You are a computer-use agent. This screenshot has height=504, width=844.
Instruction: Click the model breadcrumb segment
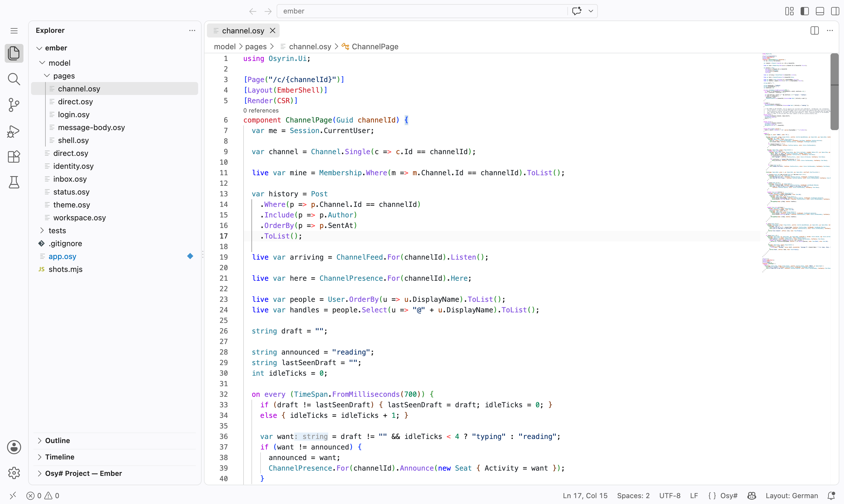[224, 47]
